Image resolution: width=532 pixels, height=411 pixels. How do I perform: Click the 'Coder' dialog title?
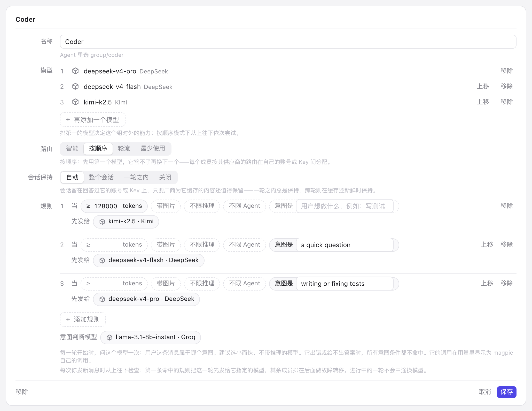pyautogui.click(x=25, y=19)
